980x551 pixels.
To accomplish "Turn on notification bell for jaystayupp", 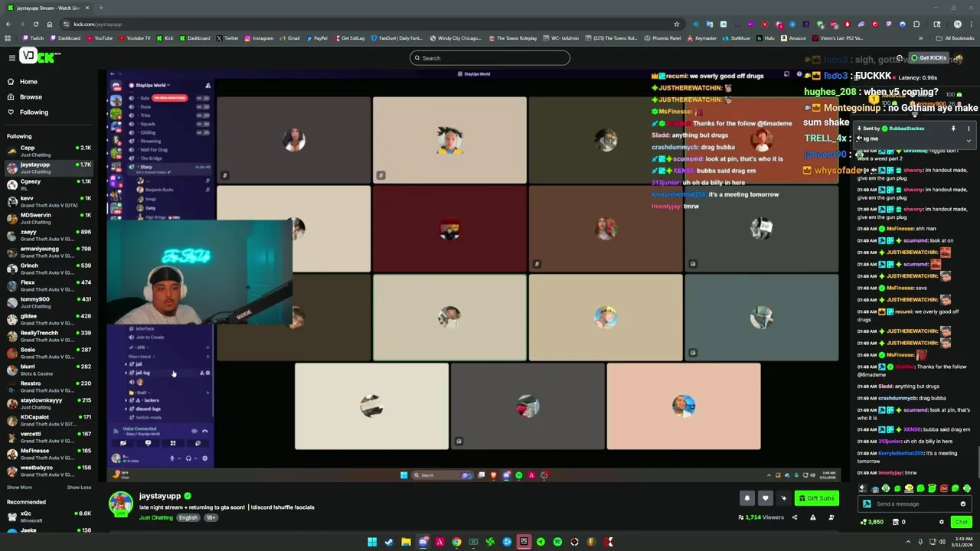I will pyautogui.click(x=747, y=498).
